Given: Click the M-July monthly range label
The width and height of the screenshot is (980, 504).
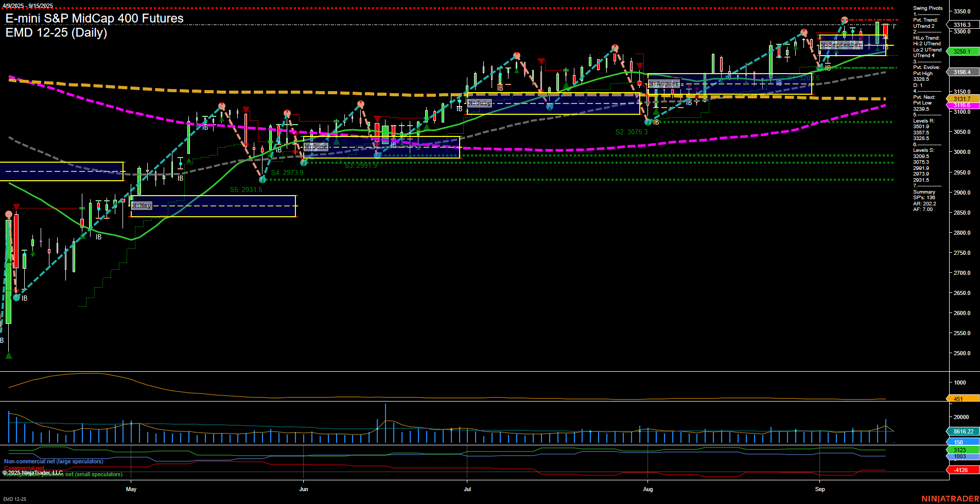Looking at the screenshot, I should point(479,103).
